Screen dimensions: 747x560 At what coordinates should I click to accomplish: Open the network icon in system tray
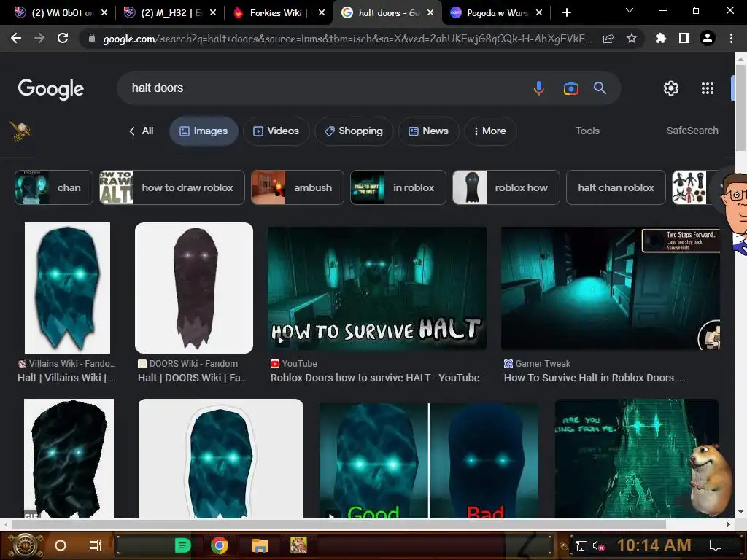point(581,545)
